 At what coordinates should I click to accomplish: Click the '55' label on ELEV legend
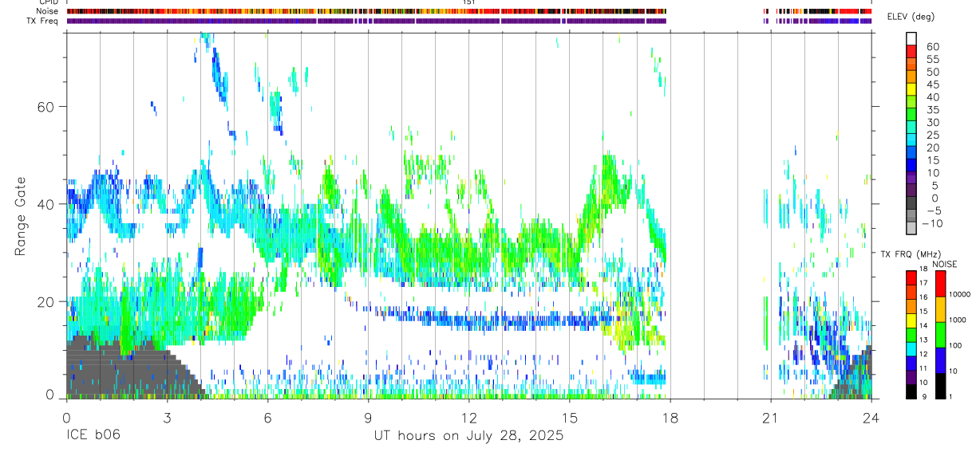pos(932,60)
